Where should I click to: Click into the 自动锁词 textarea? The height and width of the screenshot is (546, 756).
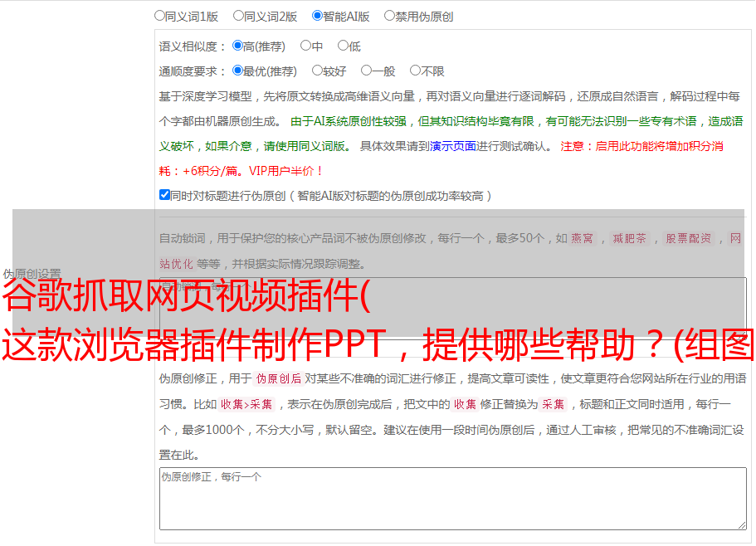click(453, 307)
